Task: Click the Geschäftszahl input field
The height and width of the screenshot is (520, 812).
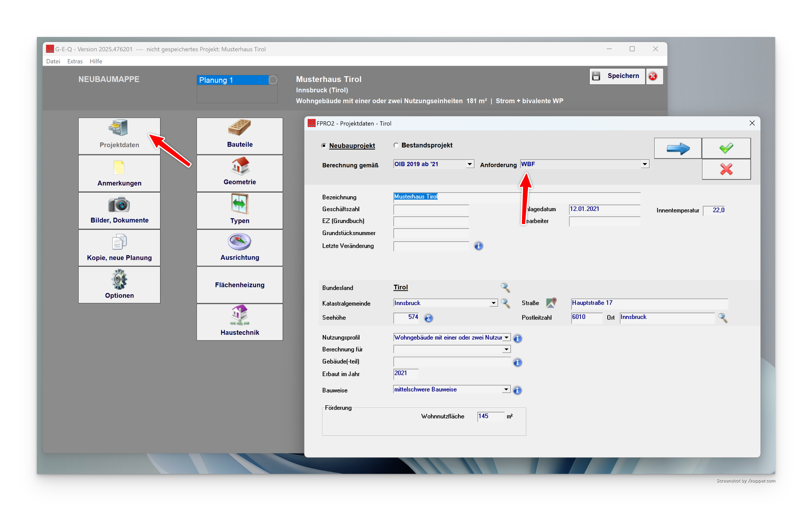Action: (431, 209)
